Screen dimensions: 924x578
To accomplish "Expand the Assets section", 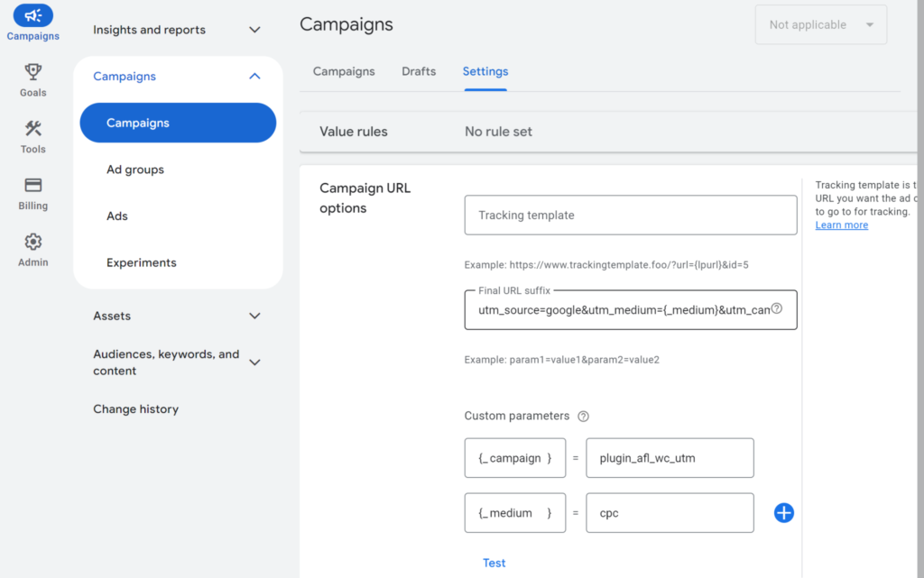I will [x=254, y=316].
